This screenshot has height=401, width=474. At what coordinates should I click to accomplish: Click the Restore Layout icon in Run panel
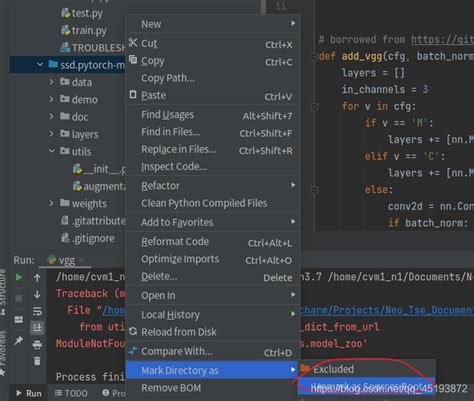[x=19, y=320]
